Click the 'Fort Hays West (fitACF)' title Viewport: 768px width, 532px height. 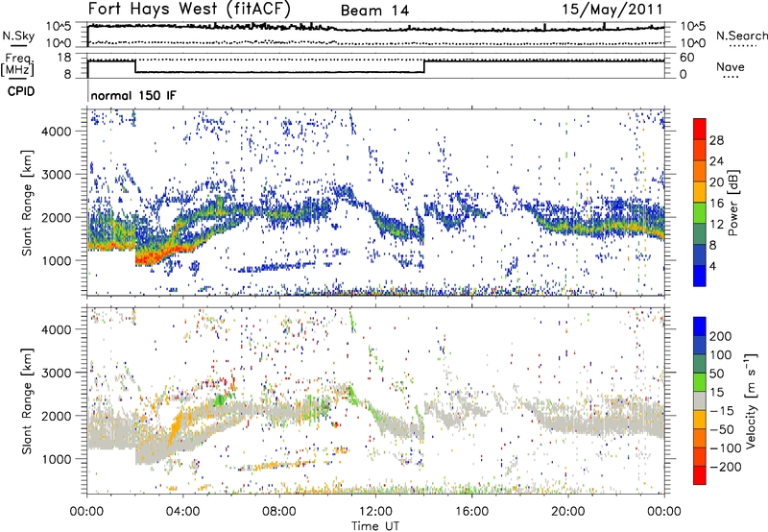pos(189,9)
